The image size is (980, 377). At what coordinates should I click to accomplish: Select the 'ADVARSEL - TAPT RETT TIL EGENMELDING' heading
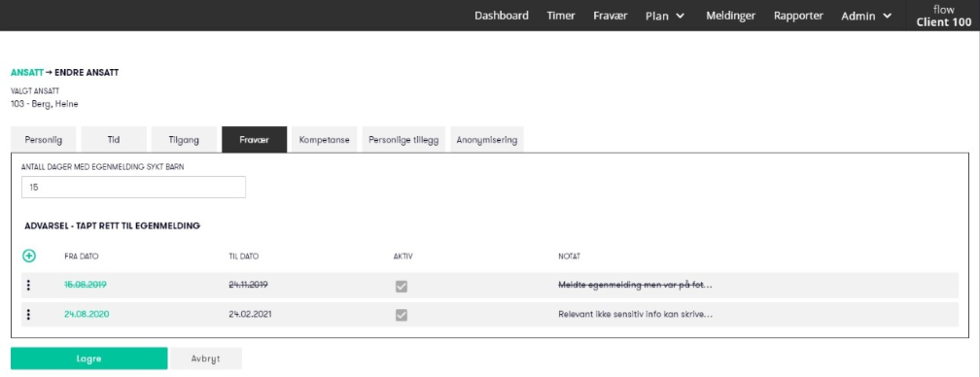tap(113, 226)
